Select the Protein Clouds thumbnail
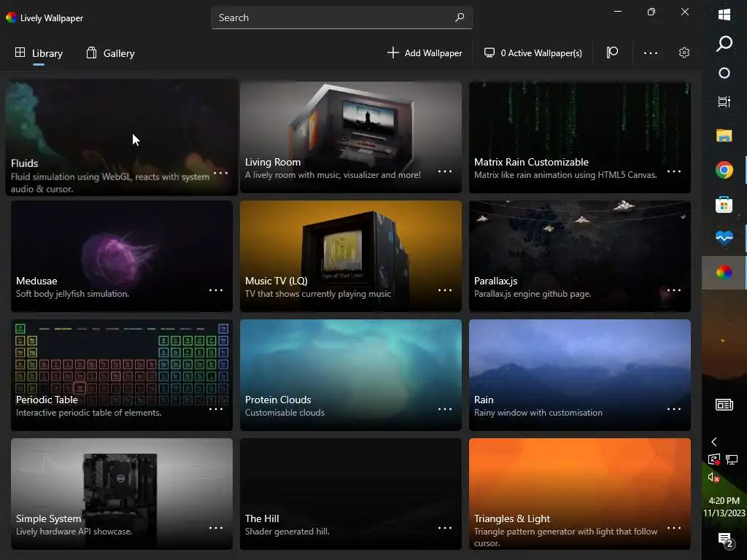 click(x=351, y=375)
